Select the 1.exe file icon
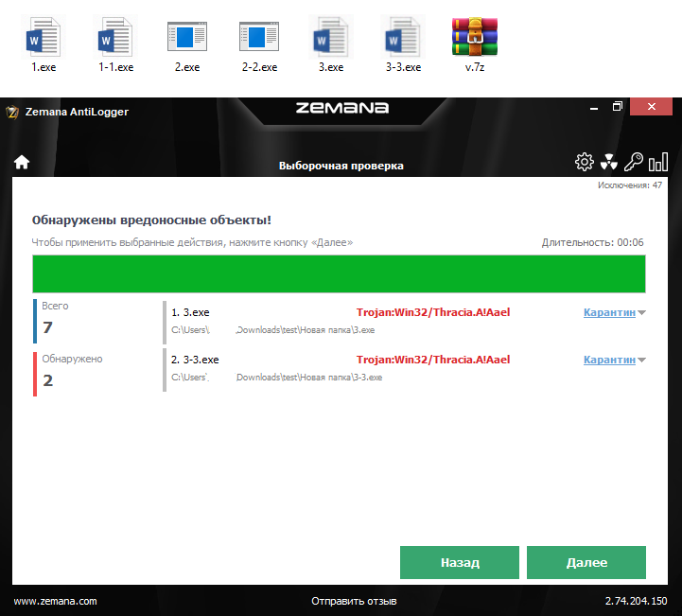Screen dimensions: 682x616 coord(44,38)
